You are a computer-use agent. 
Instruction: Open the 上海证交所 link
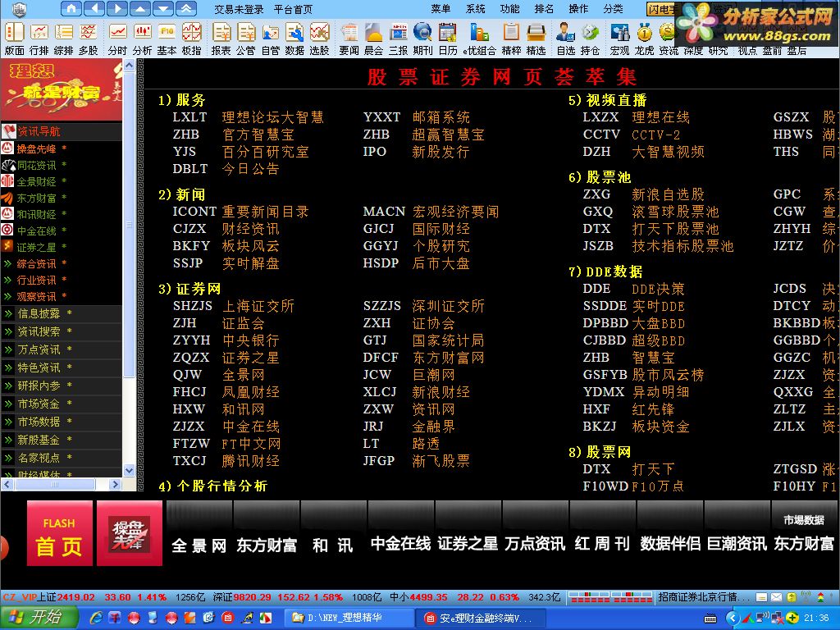pyautogui.click(x=258, y=306)
